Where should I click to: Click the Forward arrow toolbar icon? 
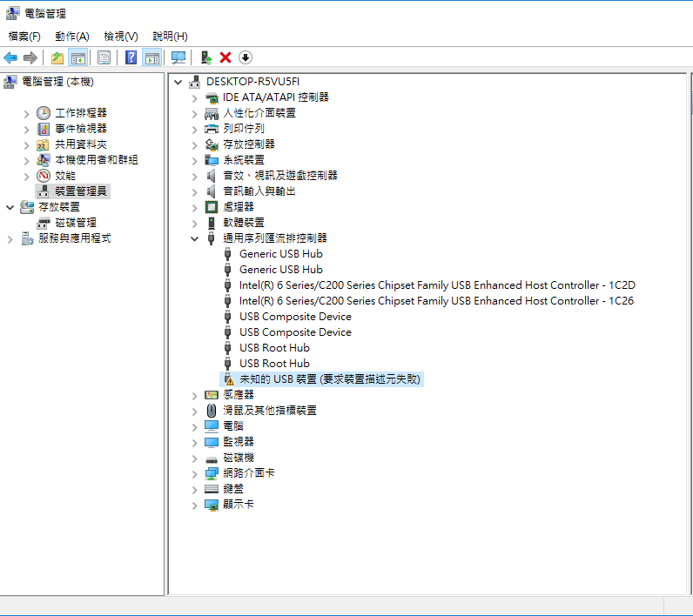30,57
